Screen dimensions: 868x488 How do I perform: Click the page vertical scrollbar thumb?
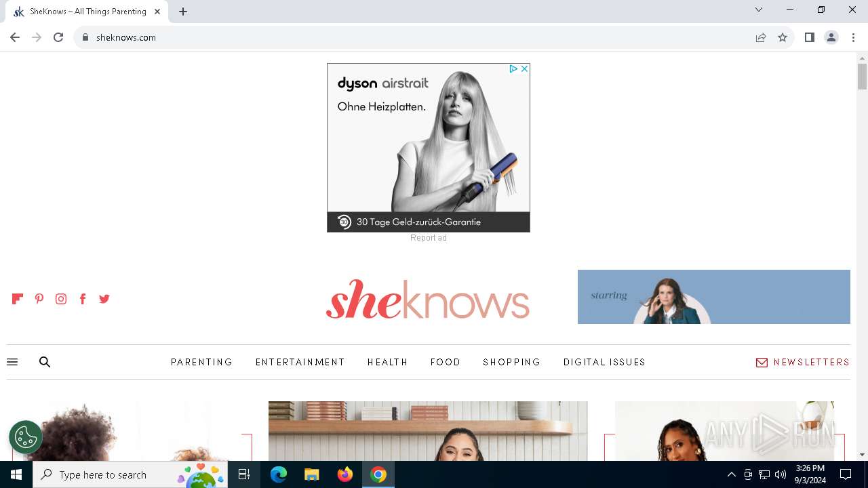(x=862, y=77)
